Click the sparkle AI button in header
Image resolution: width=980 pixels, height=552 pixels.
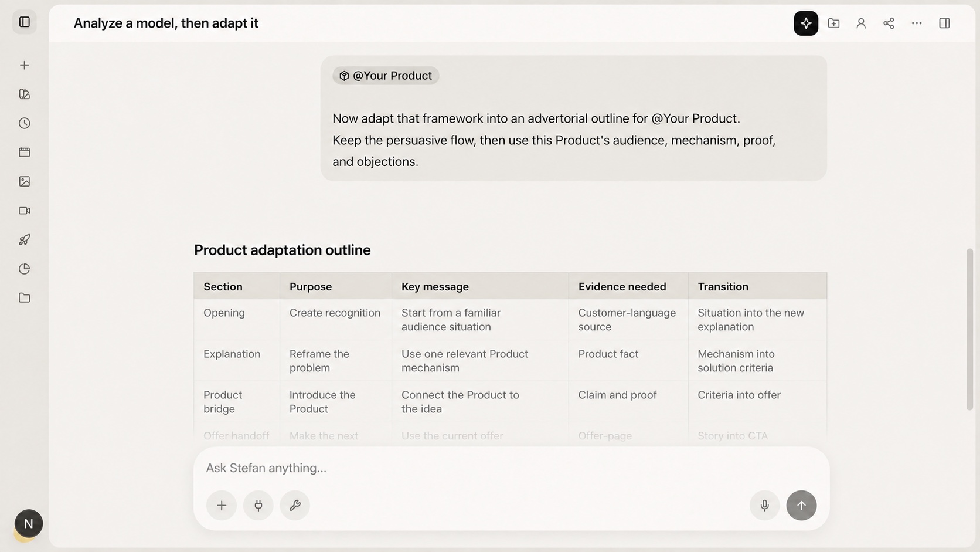(x=806, y=23)
